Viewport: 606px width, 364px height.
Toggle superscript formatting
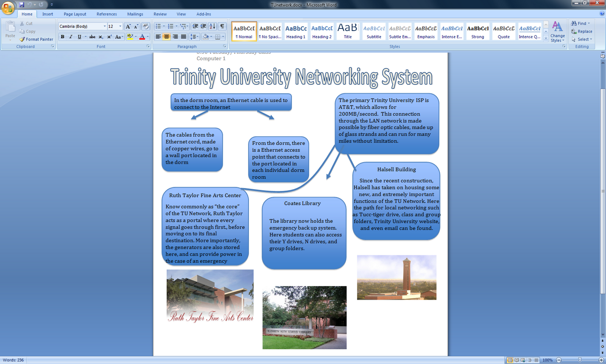(x=109, y=37)
